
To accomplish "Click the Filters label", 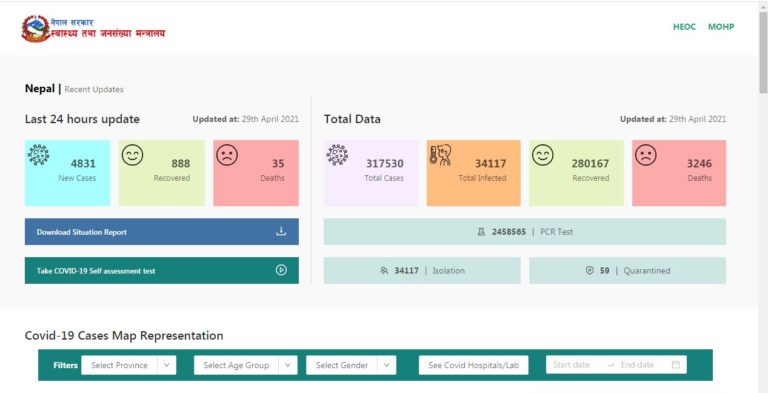I will click(66, 365).
